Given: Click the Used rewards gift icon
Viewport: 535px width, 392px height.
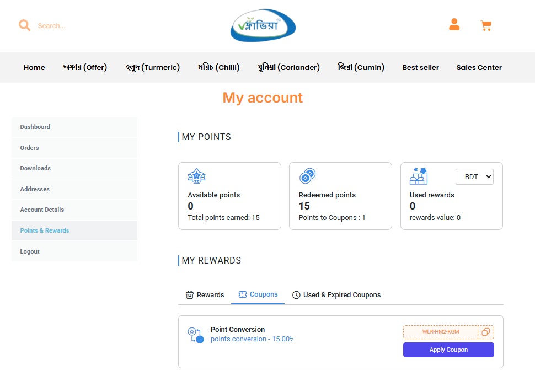Looking at the screenshot, I should tap(419, 176).
